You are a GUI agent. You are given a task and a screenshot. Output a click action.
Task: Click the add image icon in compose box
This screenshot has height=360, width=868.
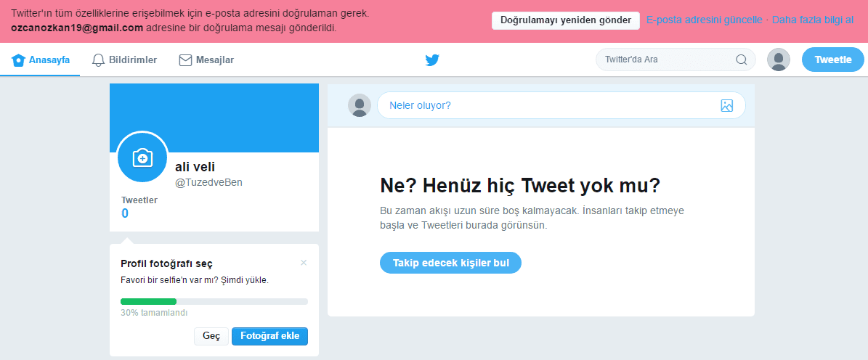pos(727,106)
